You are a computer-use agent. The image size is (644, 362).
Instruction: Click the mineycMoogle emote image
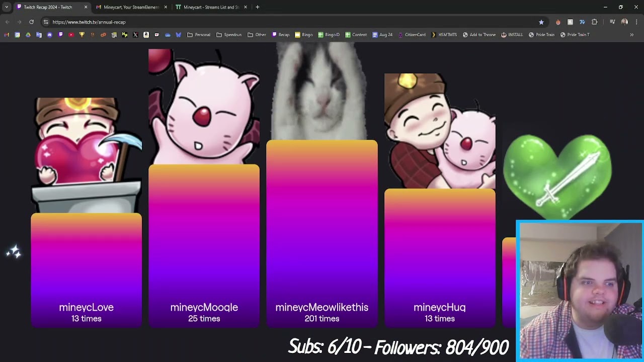click(x=204, y=107)
